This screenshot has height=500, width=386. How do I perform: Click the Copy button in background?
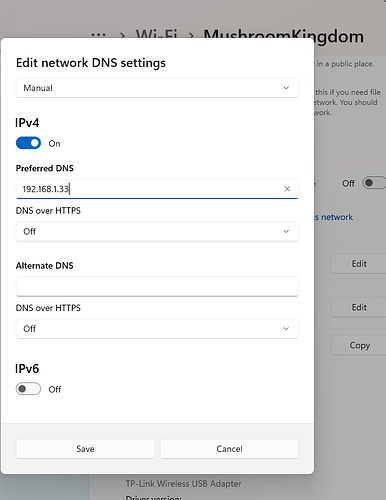click(359, 345)
